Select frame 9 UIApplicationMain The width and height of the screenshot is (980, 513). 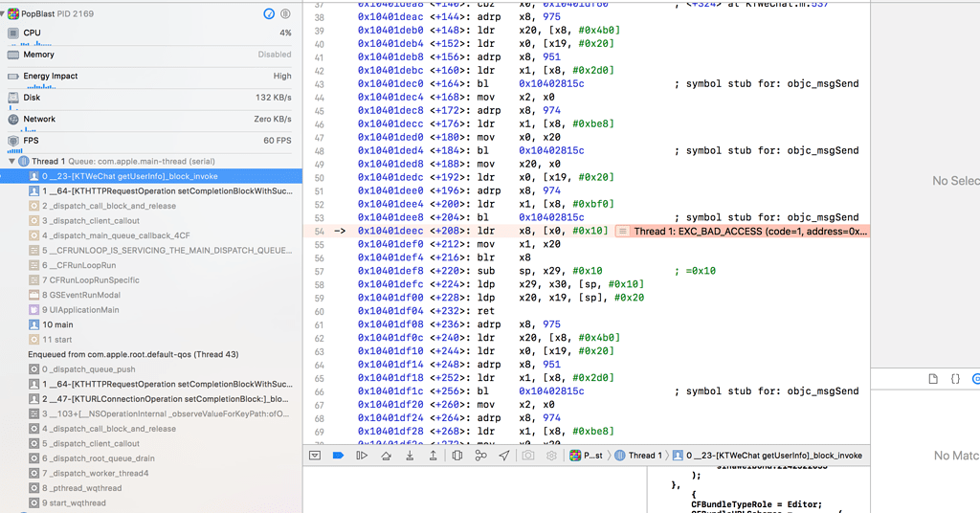pyautogui.click(x=150, y=310)
